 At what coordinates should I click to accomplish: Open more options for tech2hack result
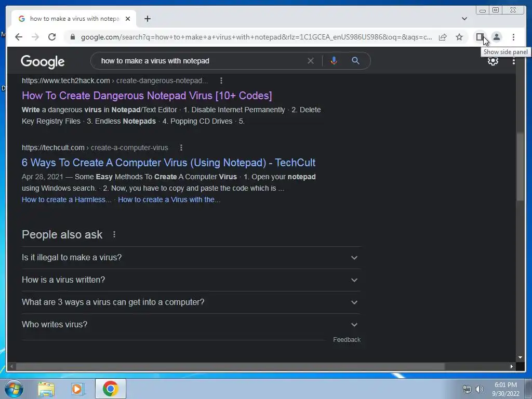pos(221,81)
